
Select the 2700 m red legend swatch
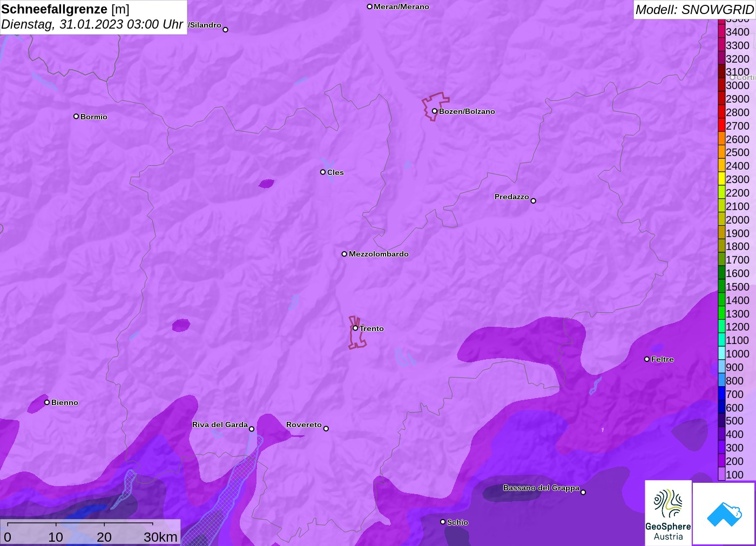coord(721,126)
